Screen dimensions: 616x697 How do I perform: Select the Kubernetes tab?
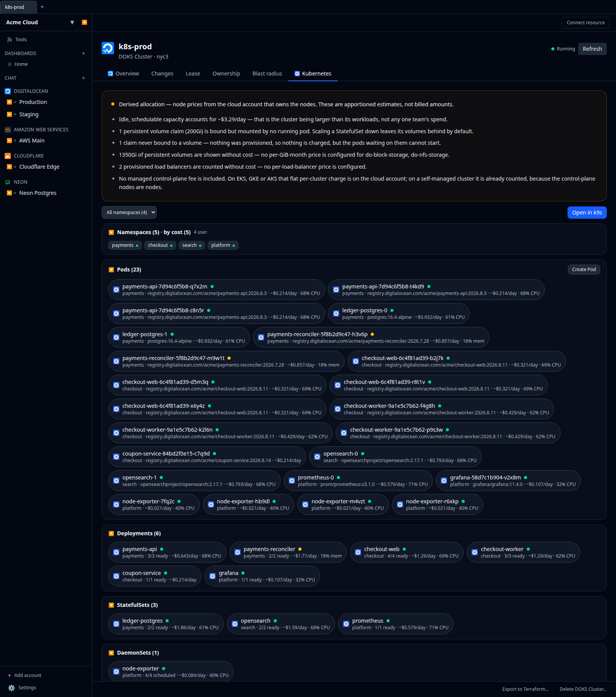(313, 74)
